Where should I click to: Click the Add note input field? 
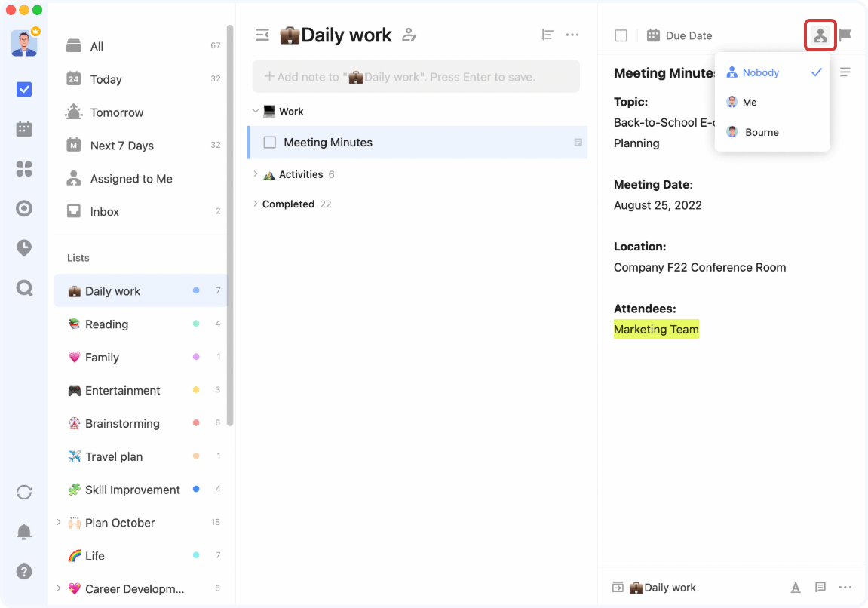416,77
